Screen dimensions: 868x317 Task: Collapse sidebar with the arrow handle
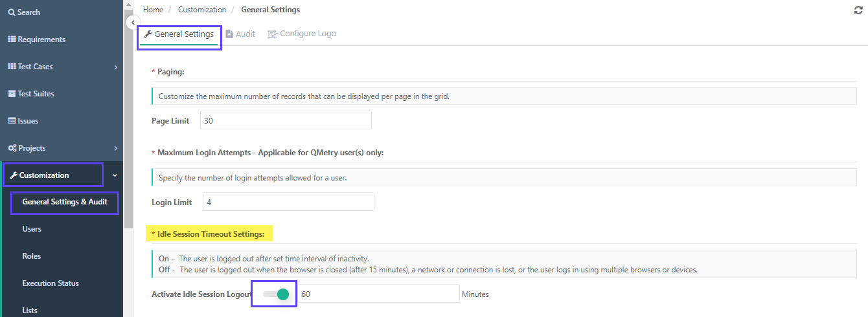coord(131,22)
